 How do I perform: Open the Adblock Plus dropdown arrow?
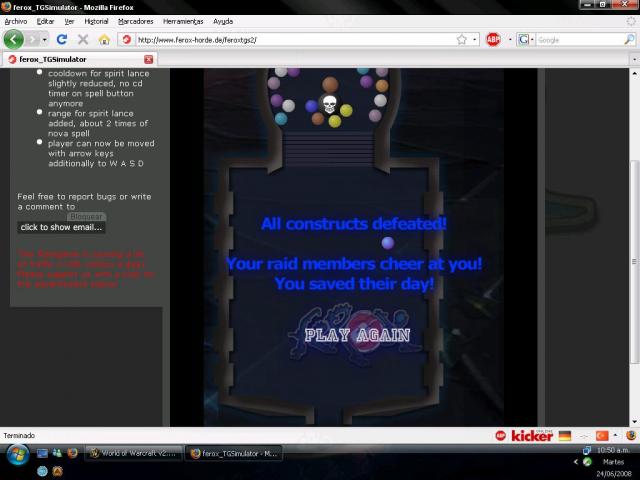tap(510, 40)
